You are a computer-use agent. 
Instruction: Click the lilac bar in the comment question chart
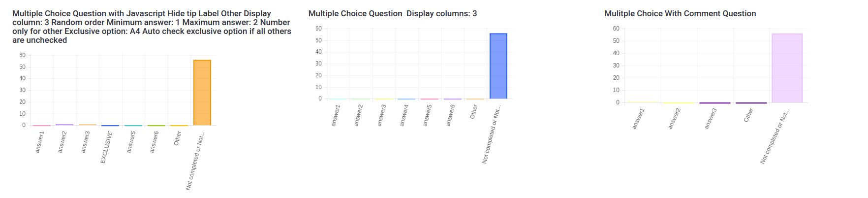pyautogui.click(x=787, y=68)
